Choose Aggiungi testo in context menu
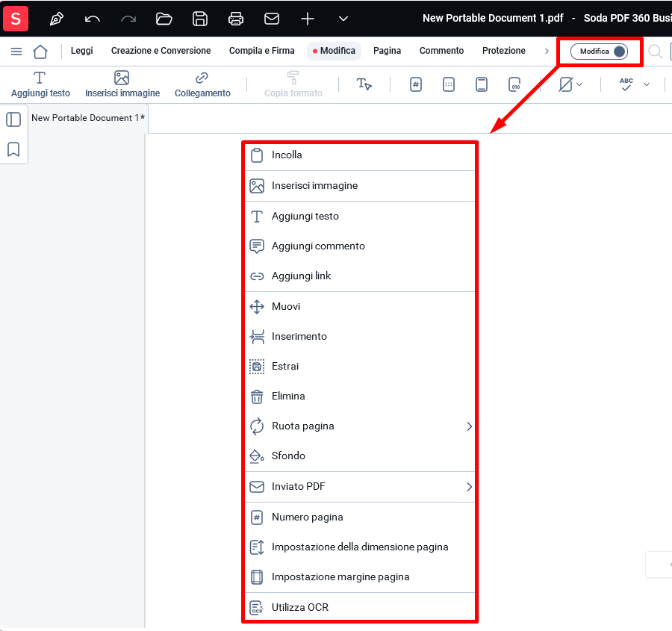Screen dimensions: 672x631 [x=360, y=217]
